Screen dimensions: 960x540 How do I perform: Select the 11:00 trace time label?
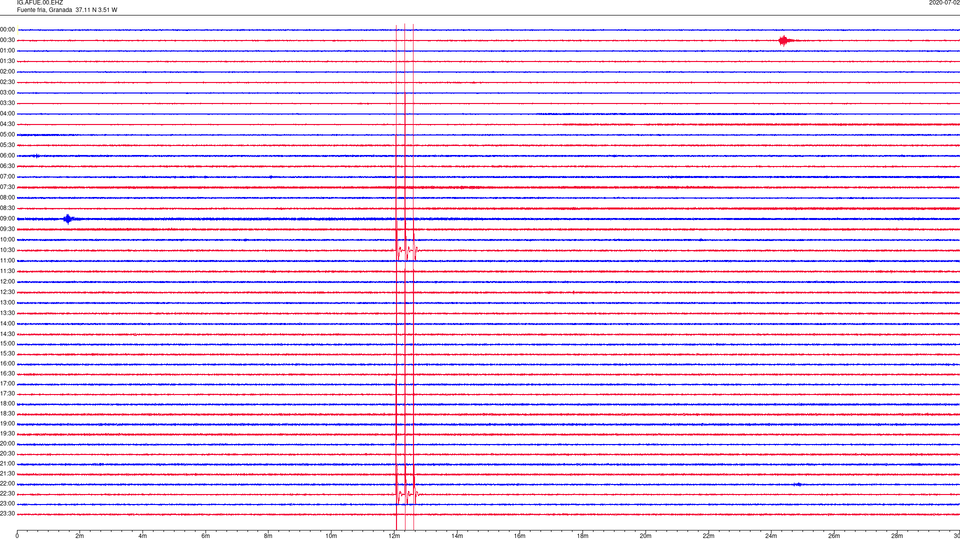(7, 261)
